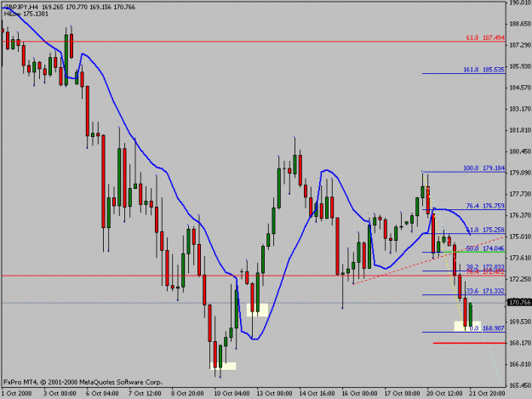Viewport: 532px width, 399px height.
Task: Click price axis value 166.810
Action: [x=520, y=364]
